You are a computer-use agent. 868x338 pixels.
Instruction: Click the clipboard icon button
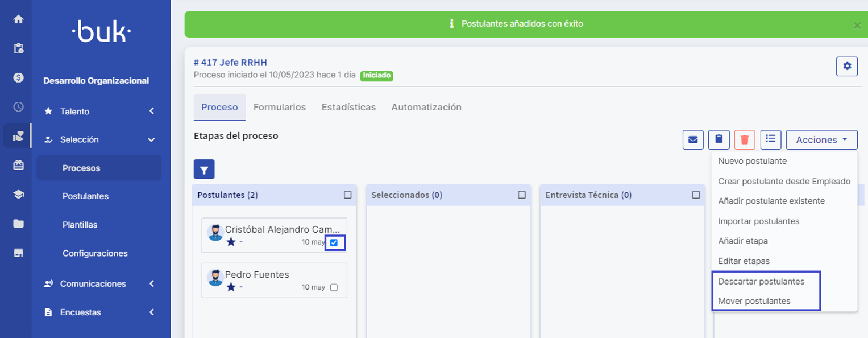point(719,139)
